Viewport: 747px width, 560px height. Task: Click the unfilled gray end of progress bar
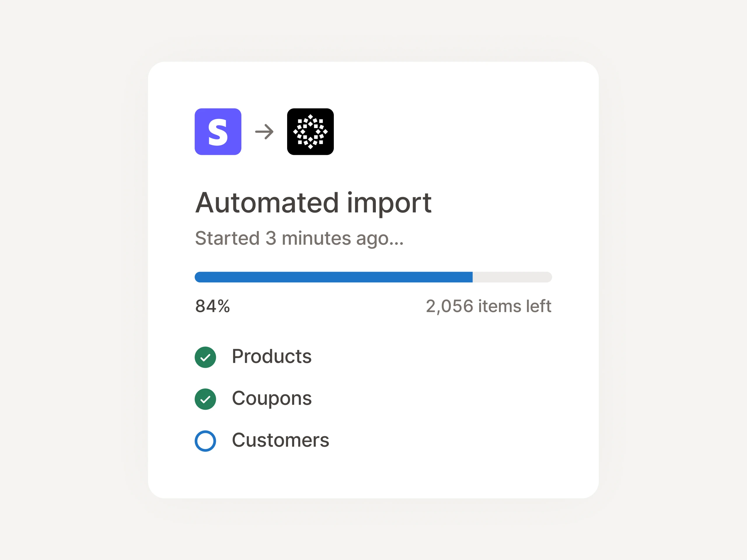(x=512, y=277)
